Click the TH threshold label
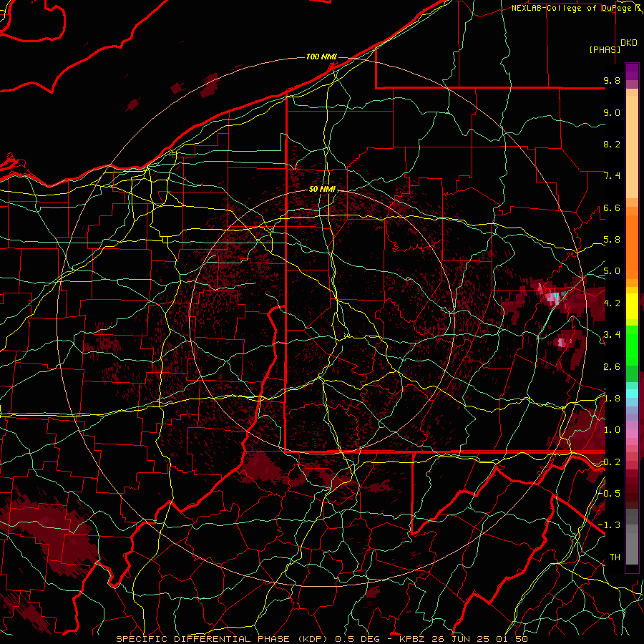Viewport: 644px width, 644px height. [615, 557]
